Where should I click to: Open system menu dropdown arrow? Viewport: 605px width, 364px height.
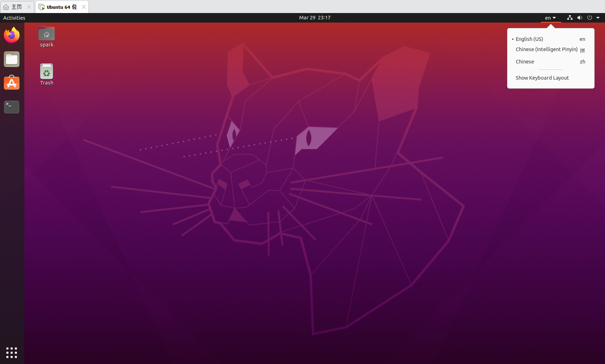tap(598, 18)
